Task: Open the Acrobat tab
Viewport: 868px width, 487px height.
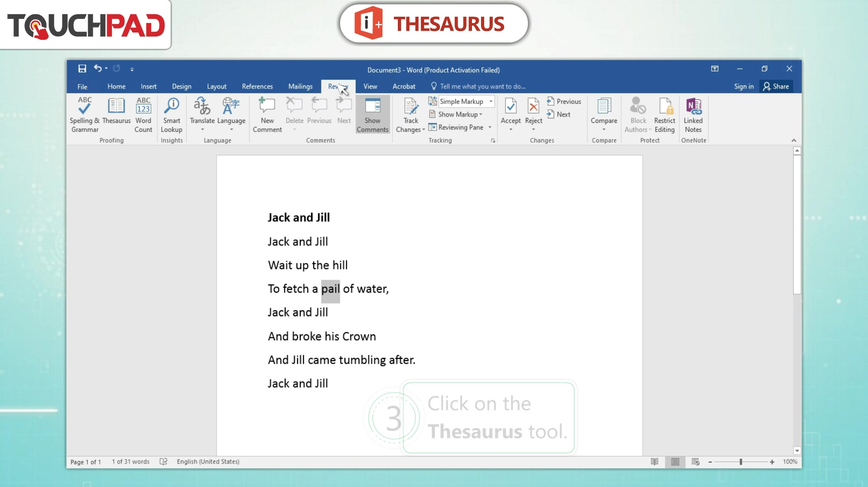Action: click(404, 86)
